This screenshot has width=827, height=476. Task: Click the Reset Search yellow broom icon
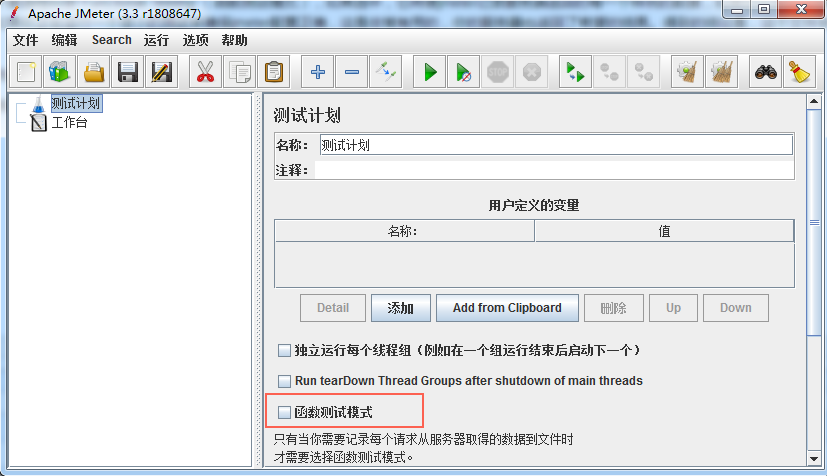point(800,72)
